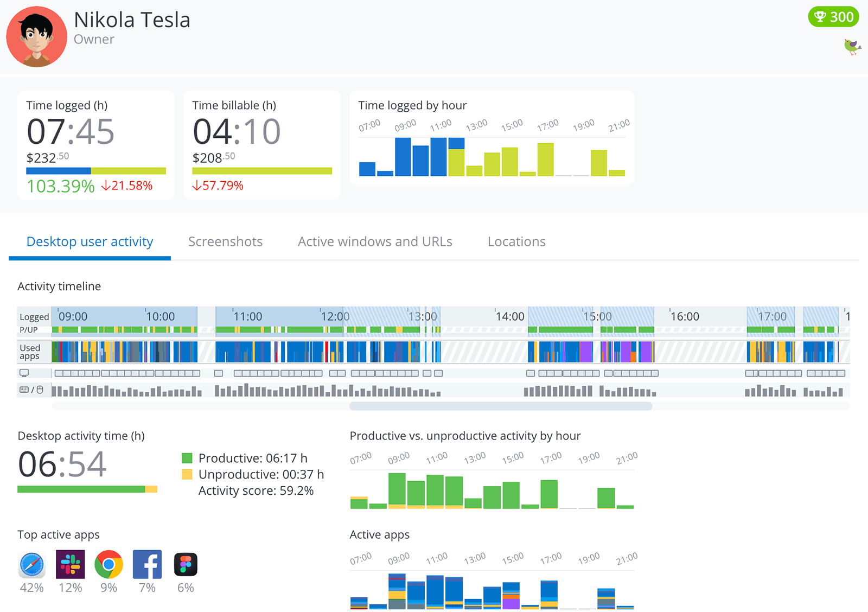Open Nikola Tesla's avatar photo
Screen dimensions: 868x612
pyautogui.click(x=36, y=36)
